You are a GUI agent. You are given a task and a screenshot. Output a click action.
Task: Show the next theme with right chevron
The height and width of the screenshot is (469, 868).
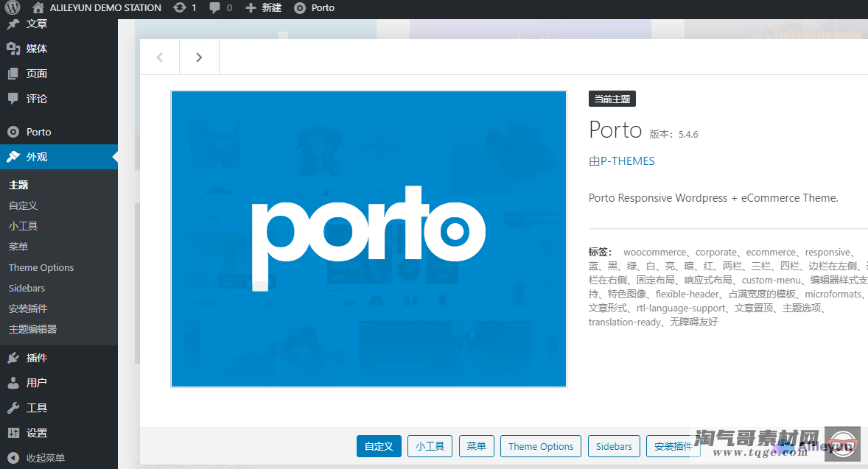click(199, 57)
